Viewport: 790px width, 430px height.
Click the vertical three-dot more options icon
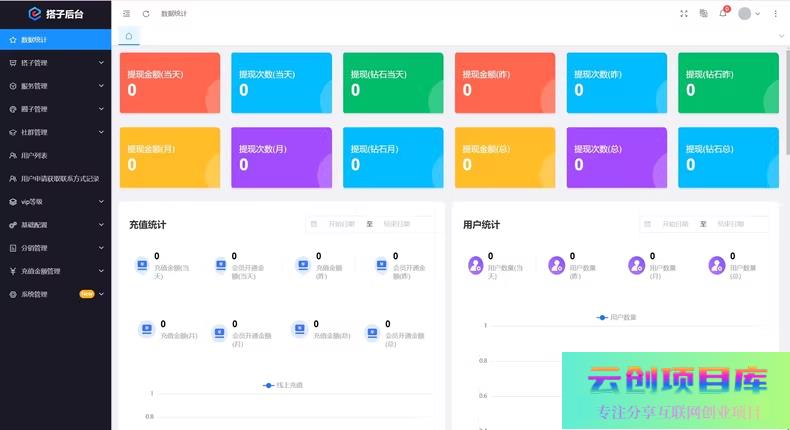click(775, 14)
